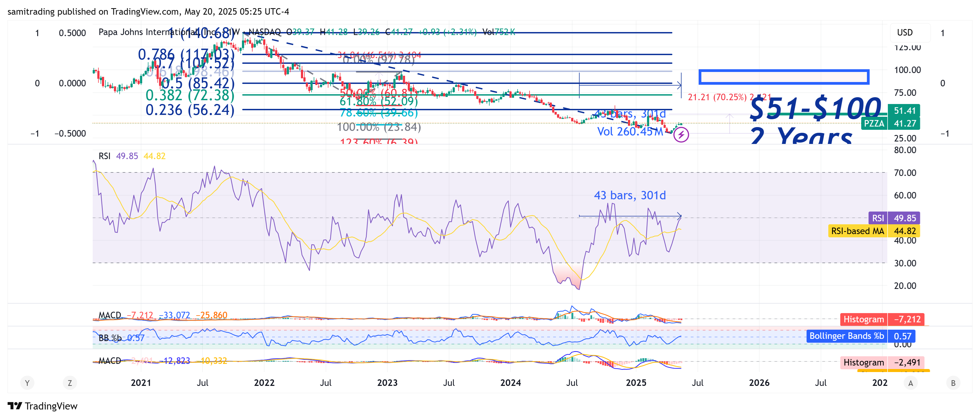Select the RSI indicator legend name
Viewport: 980px width, 419px height.
pyautogui.click(x=105, y=156)
